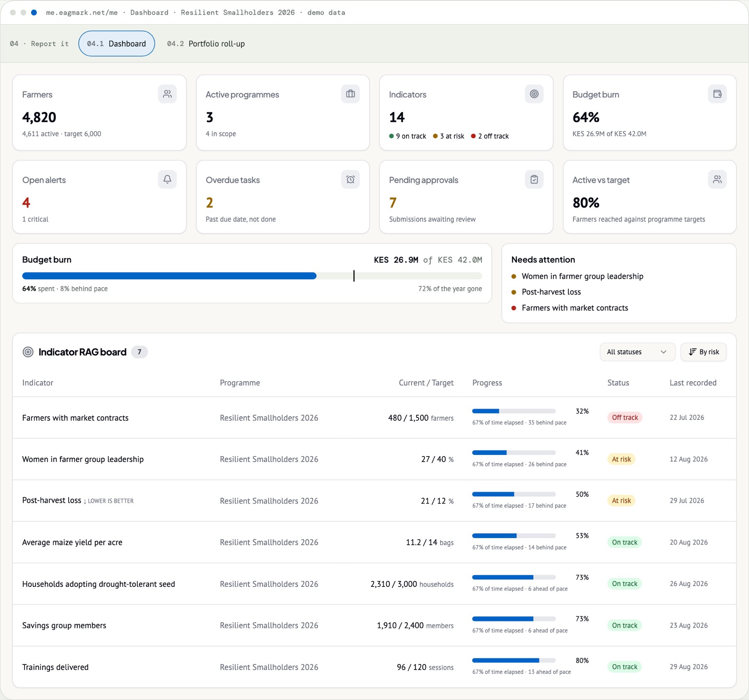
Task: Click At risk badge for Women in leadership
Action: (x=621, y=459)
